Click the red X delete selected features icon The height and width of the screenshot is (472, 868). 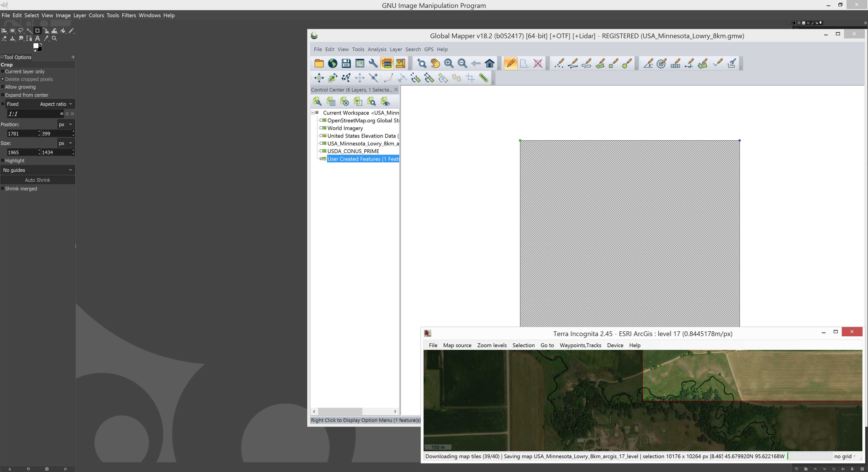pyautogui.click(x=538, y=63)
